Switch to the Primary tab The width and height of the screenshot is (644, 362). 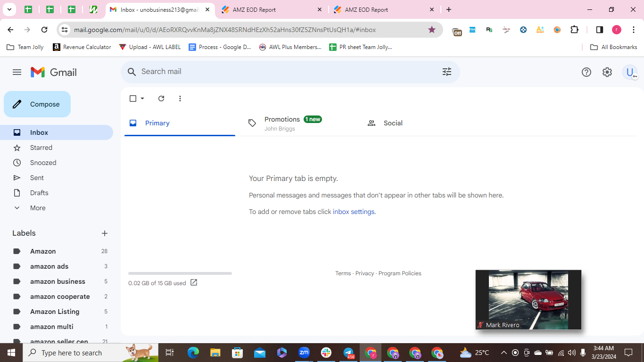180,123
